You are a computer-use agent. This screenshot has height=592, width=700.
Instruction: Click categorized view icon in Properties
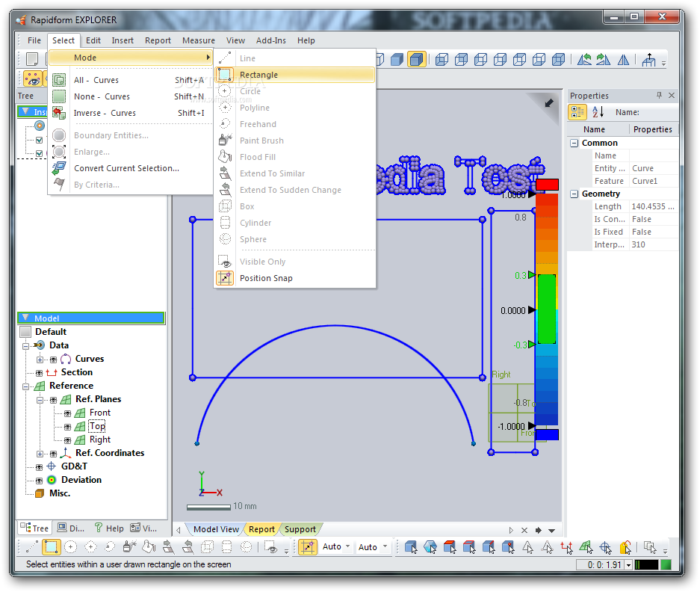(x=577, y=112)
